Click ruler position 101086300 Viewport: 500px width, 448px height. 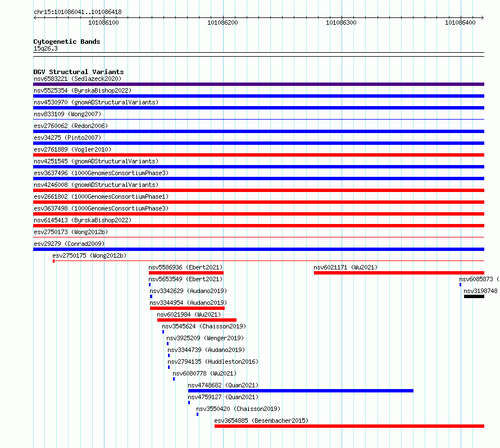[341, 22]
